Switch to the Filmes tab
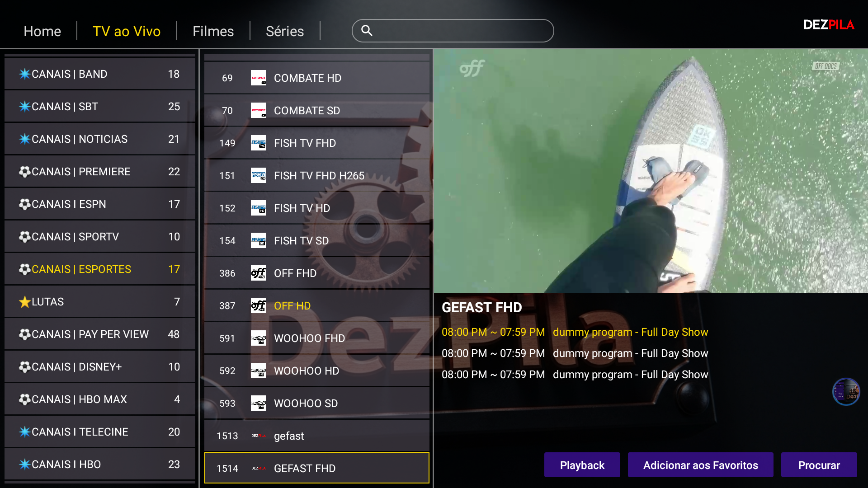 tap(213, 31)
